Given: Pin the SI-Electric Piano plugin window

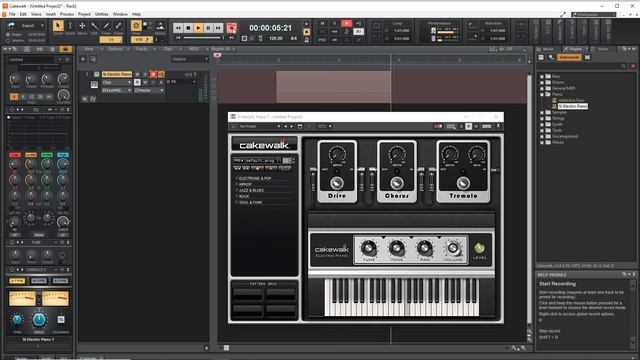Looking at the screenshot, I should point(498,126).
